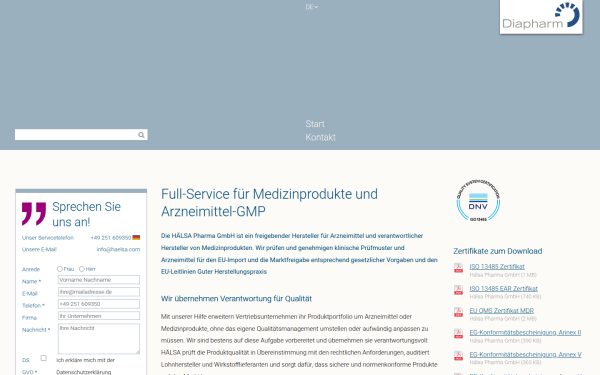Open the Start menu item
Image resolution: width=600 pixels, height=375 pixels.
tap(315, 124)
